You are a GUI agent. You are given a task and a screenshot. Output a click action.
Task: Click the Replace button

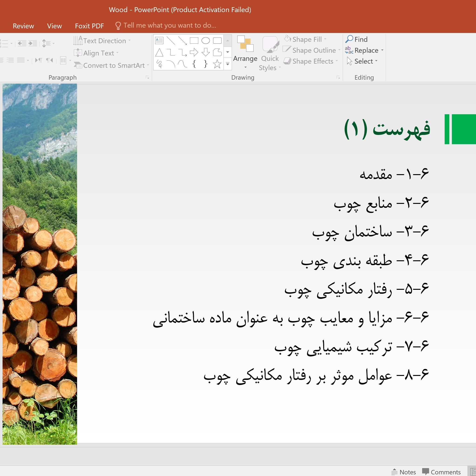click(362, 50)
